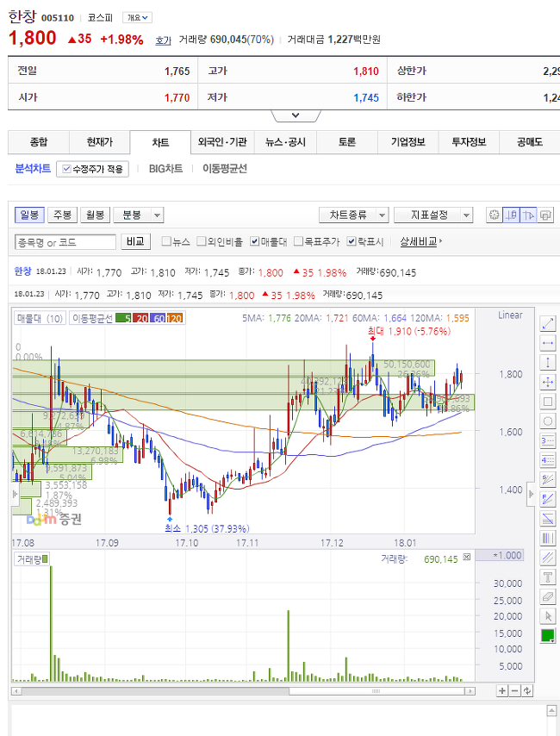This screenshot has height=736, width=560.
Task: Close the 거래량 volume panel
Action: pos(467,557)
